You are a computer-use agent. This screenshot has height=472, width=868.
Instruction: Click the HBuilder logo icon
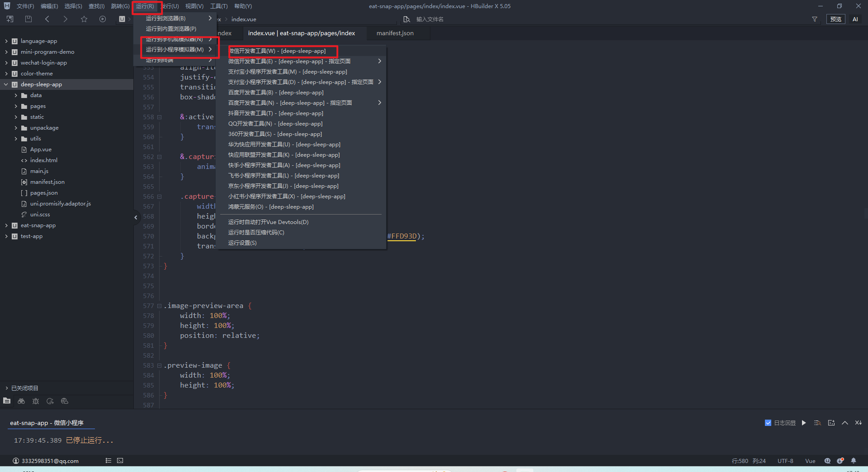pyautogui.click(x=7, y=6)
